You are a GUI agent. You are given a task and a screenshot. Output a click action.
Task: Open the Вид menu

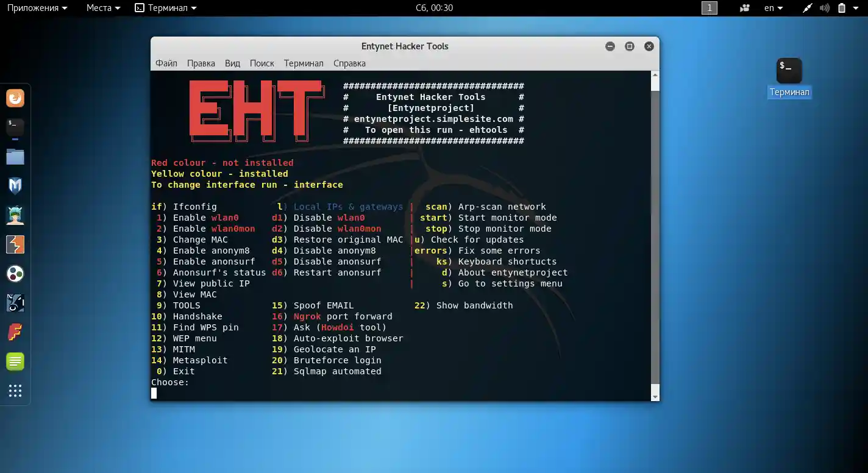tap(232, 63)
